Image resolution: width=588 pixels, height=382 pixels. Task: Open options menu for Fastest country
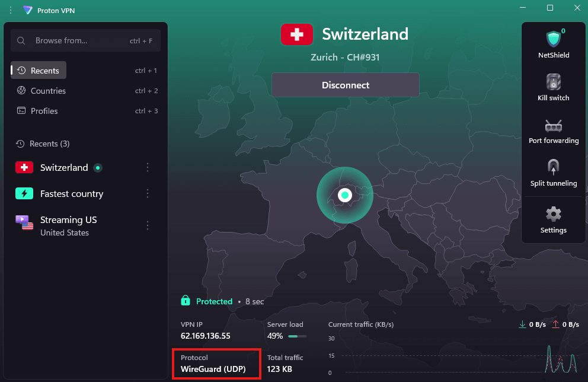148,193
